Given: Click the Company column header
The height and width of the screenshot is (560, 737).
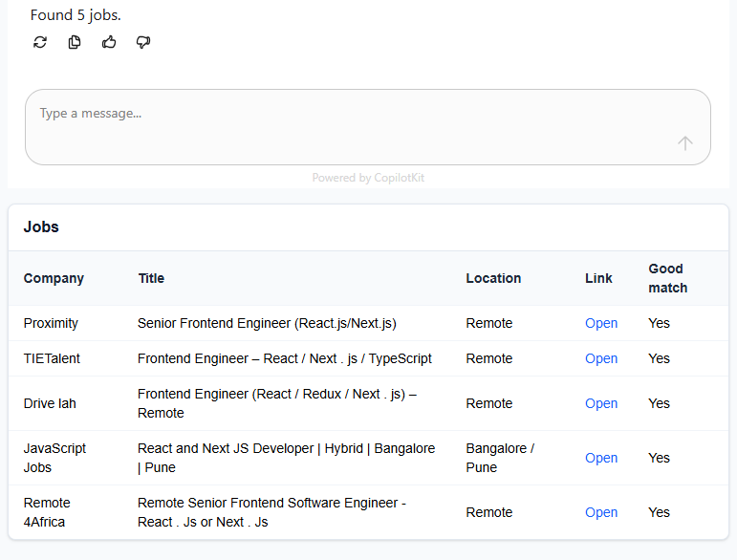Looking at the screenshot, I should [x=54, y=278].
